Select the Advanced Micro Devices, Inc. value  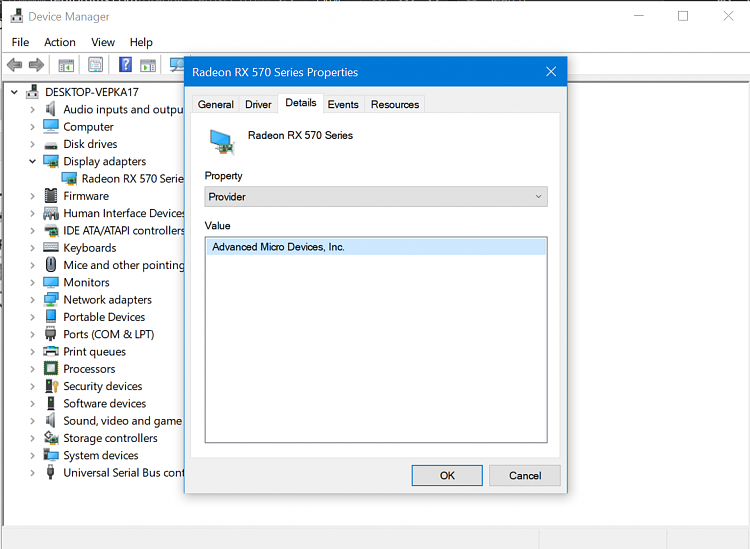(x=376, y=247)
